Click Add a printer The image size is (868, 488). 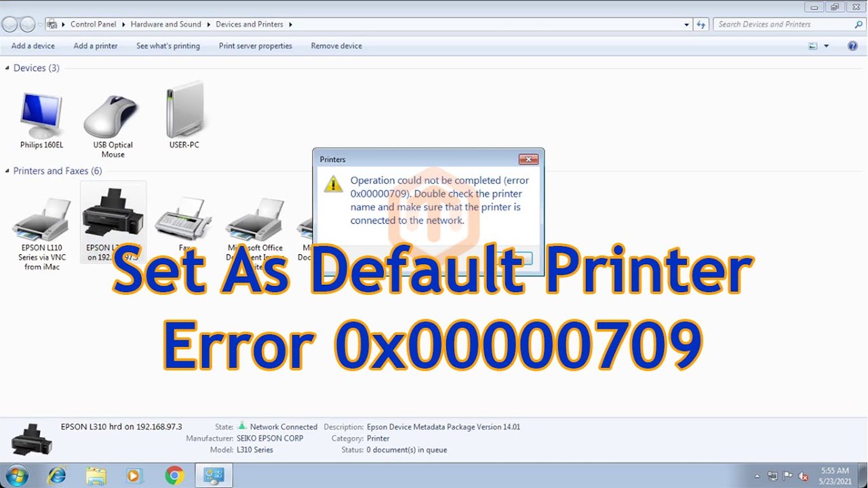click(x=96, y=46)
